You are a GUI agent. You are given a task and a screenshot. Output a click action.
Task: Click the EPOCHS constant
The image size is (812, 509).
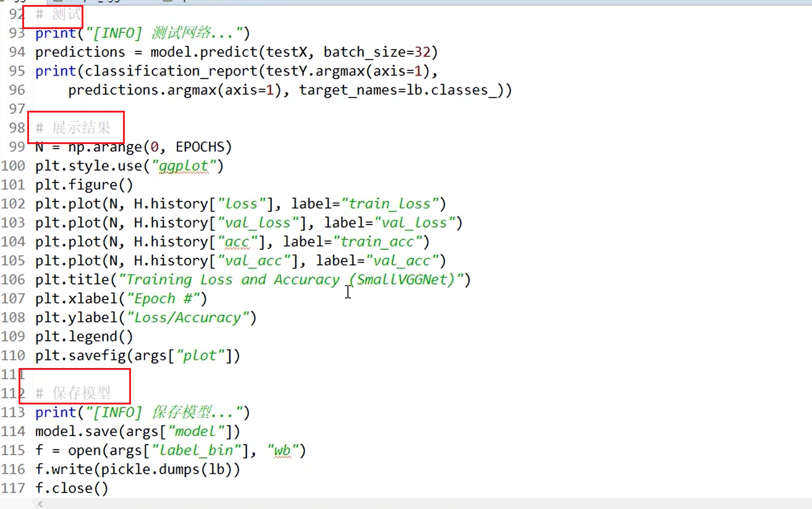point(200,147)
